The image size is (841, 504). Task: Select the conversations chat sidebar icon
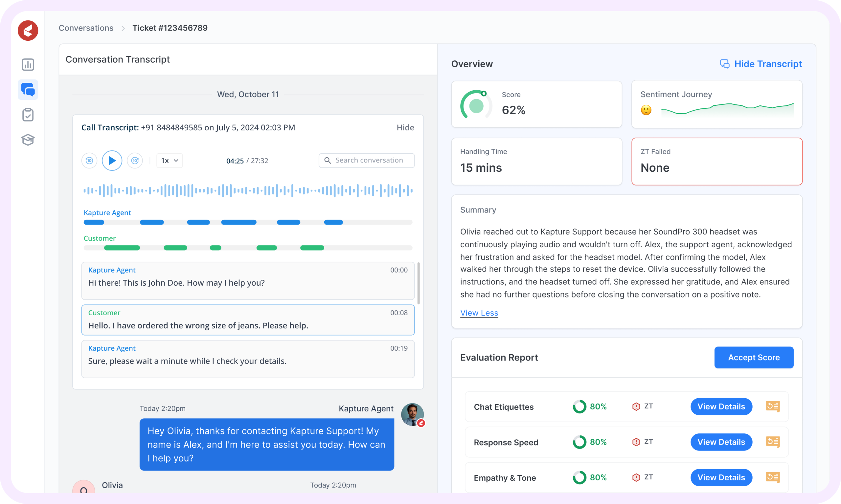pos(28,90)
